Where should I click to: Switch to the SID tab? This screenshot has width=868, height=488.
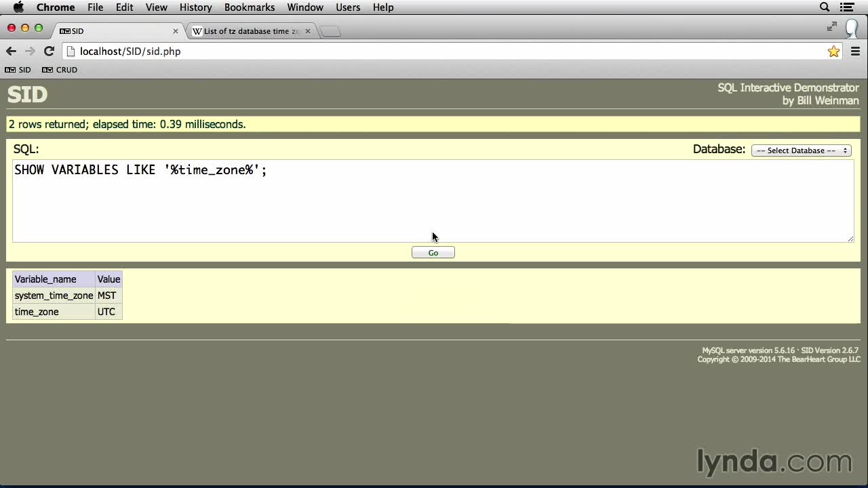[x=117, y=31]
